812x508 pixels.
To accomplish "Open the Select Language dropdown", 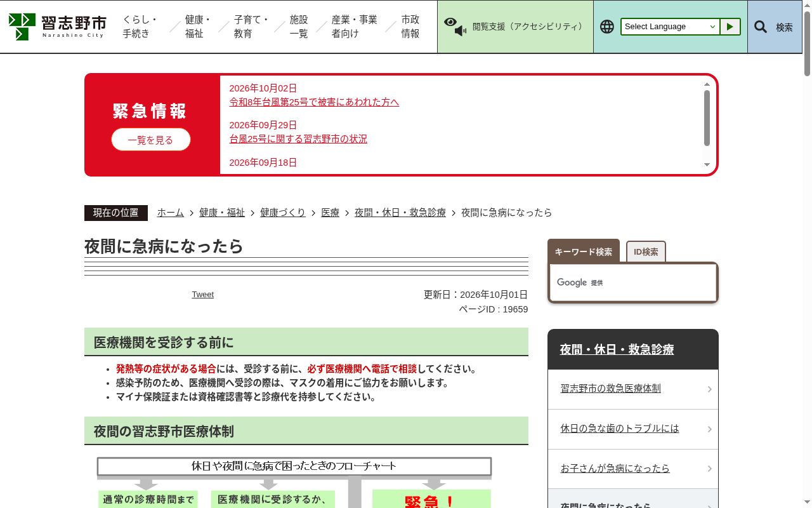I will pos(670,27).
